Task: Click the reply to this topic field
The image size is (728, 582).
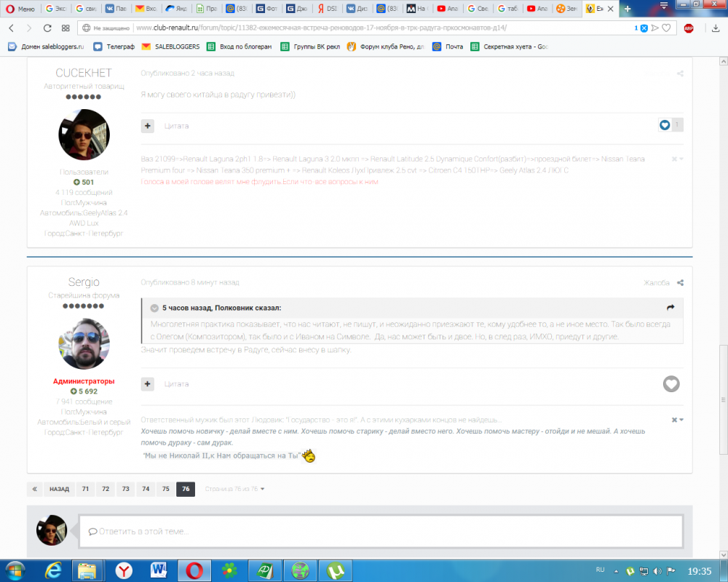Action: (x=381, y=531)
